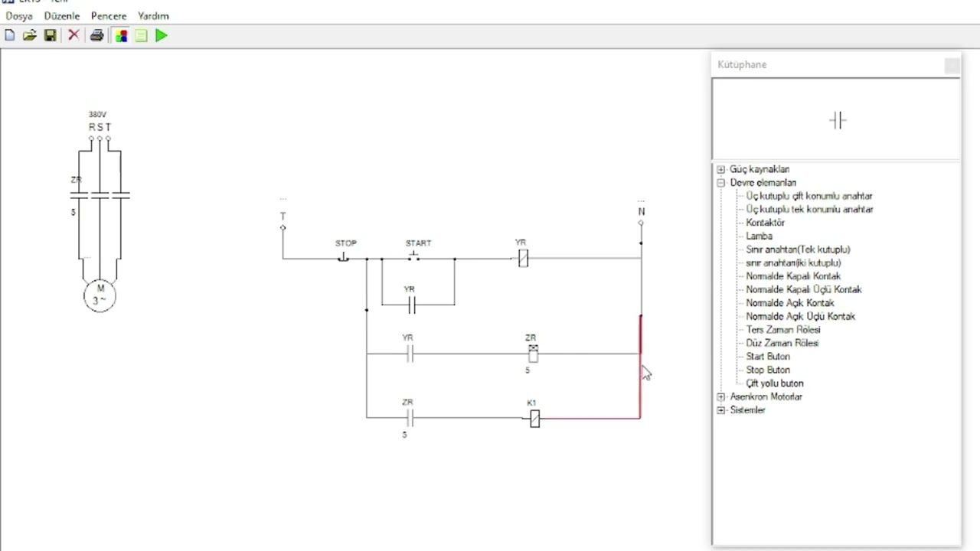Image resolution: width=980 pixels, height=551 pixels.
Task: Choose Start Buton from the library
Action: pos(768,357)
